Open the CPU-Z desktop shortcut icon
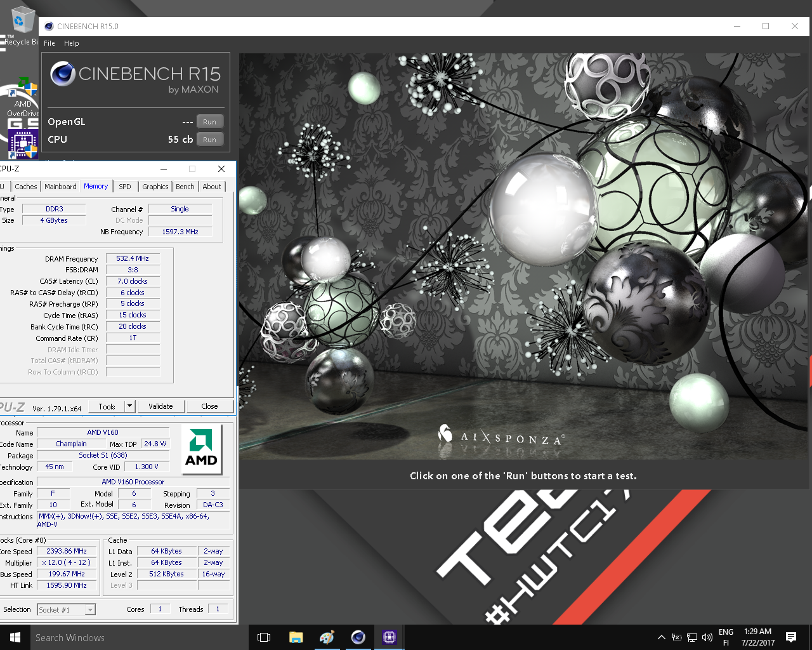The image size is (812, 650). [23, 143]
